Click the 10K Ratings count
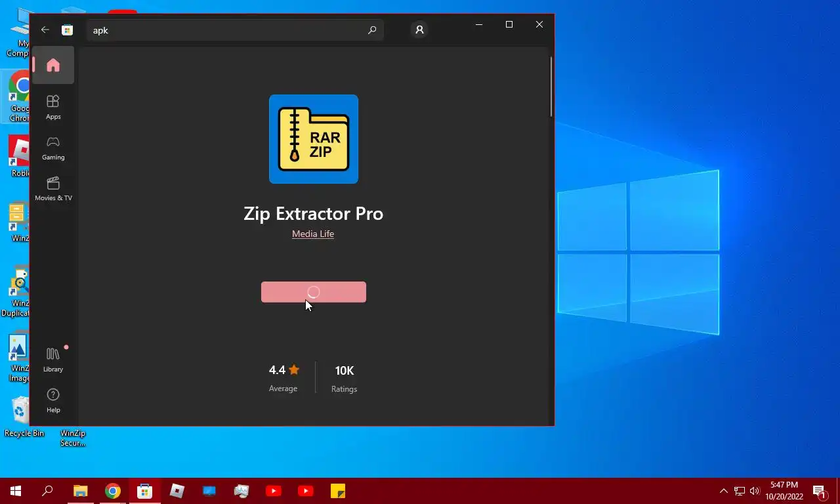Viewport: 840px width, 504px height. click(x=345, y=379)
